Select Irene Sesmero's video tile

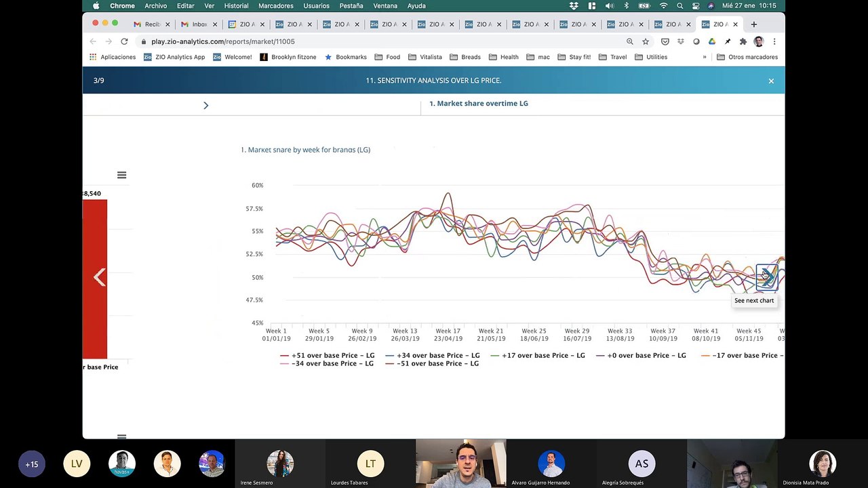[280, 464]
